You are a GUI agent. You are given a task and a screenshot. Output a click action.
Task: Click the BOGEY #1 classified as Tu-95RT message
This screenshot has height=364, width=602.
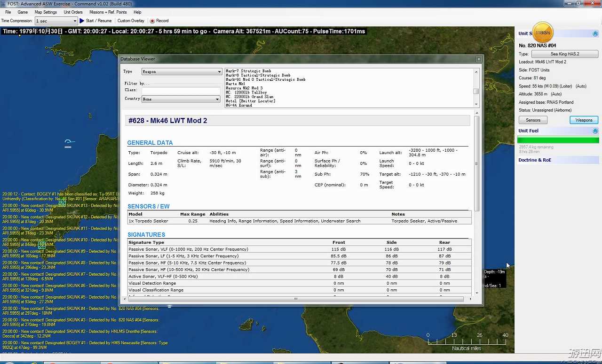[x=60, y=196]
